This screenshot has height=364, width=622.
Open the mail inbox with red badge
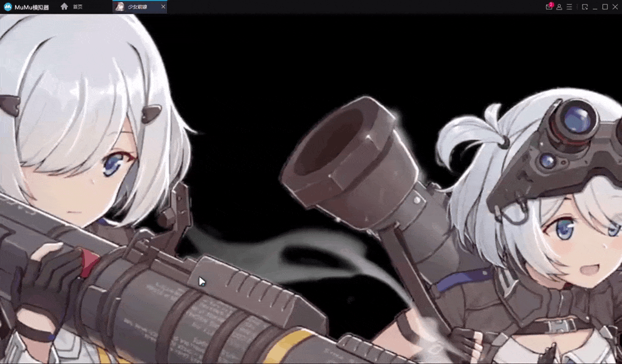click(x=549, y=7)
